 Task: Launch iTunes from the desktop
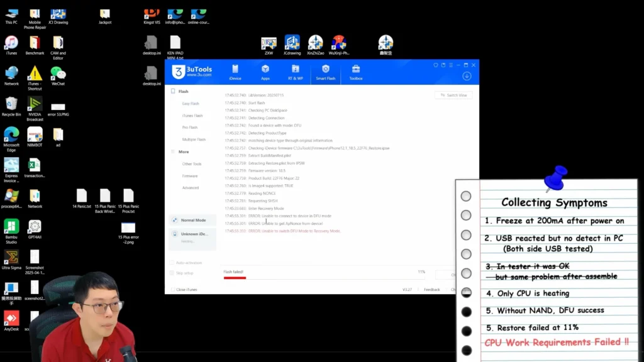click(11, 45)
